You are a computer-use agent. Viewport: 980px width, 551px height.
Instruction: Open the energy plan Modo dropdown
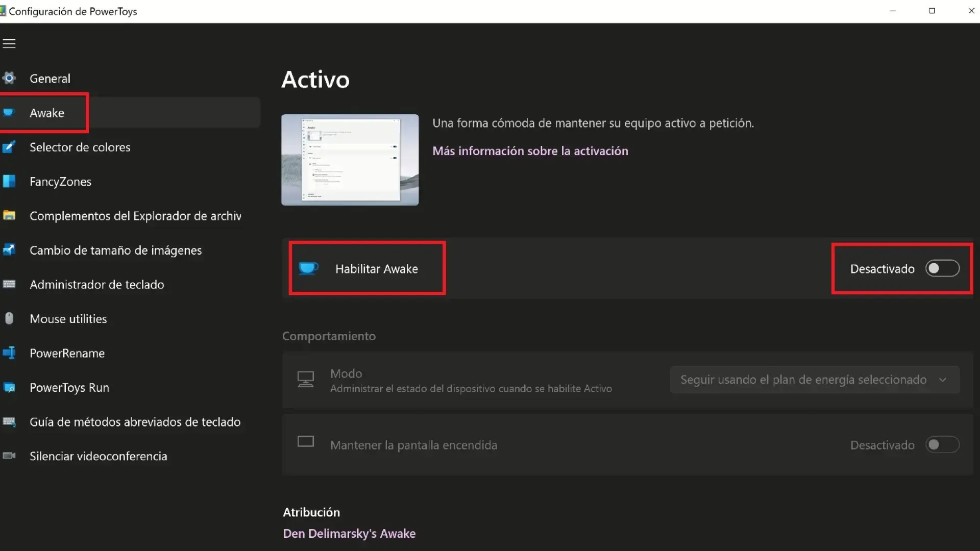tap(814, 380)
